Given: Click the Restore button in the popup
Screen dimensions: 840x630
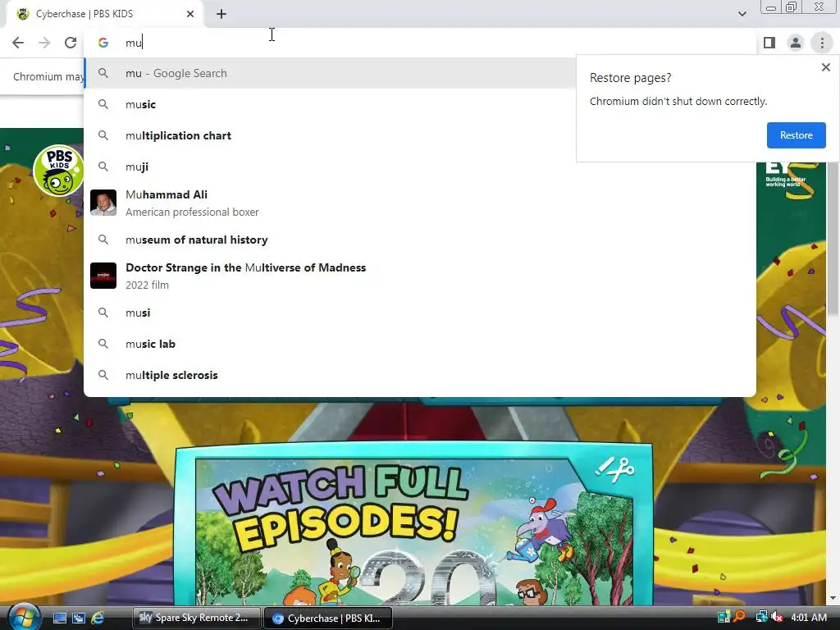Looking at the screenshot, I should tap(796, 135).
